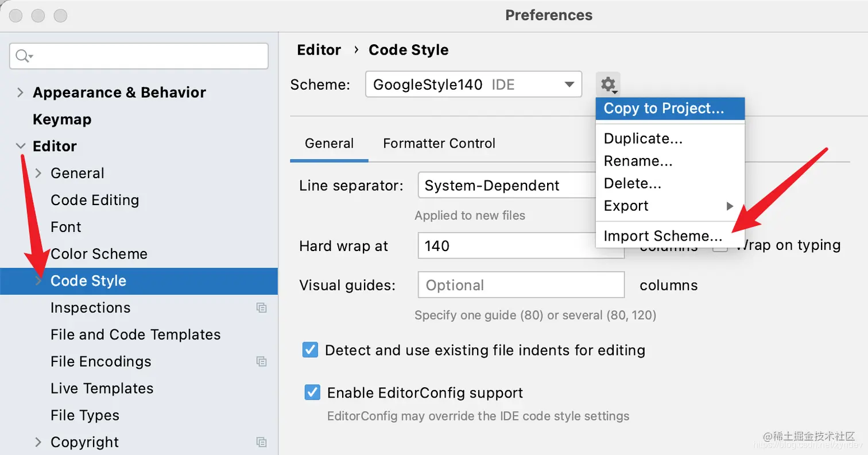
Task: Click the project-level icon beside File Encodings
Action: pyautogui.click(x=261, y=362)
